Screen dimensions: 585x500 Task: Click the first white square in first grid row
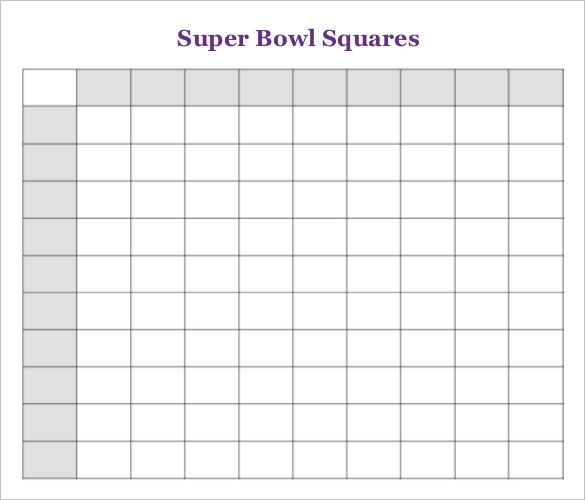(x=103, y=125)
